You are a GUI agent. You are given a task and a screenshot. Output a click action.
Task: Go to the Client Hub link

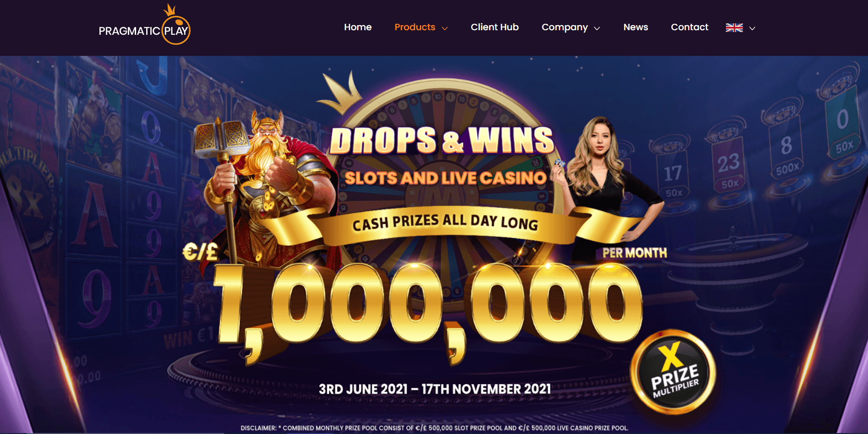pos(494,27)
